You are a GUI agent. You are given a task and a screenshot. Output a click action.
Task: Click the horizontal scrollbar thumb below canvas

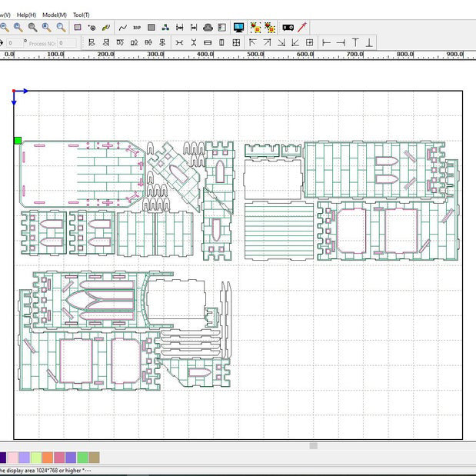pyautogui.click(x=313, y=445)
